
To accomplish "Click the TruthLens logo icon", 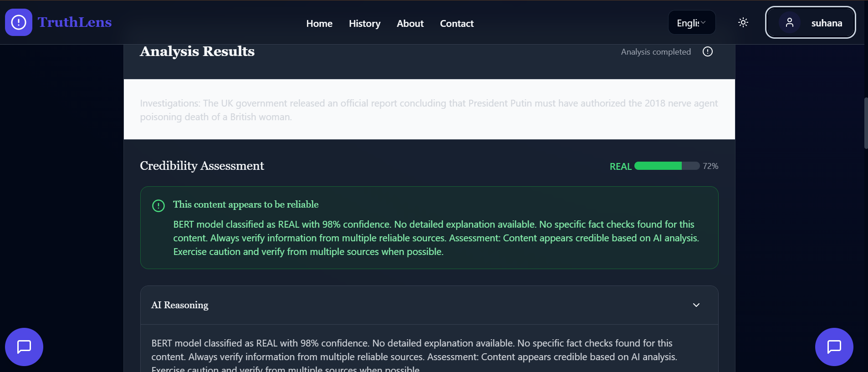I will pos(19,22).
